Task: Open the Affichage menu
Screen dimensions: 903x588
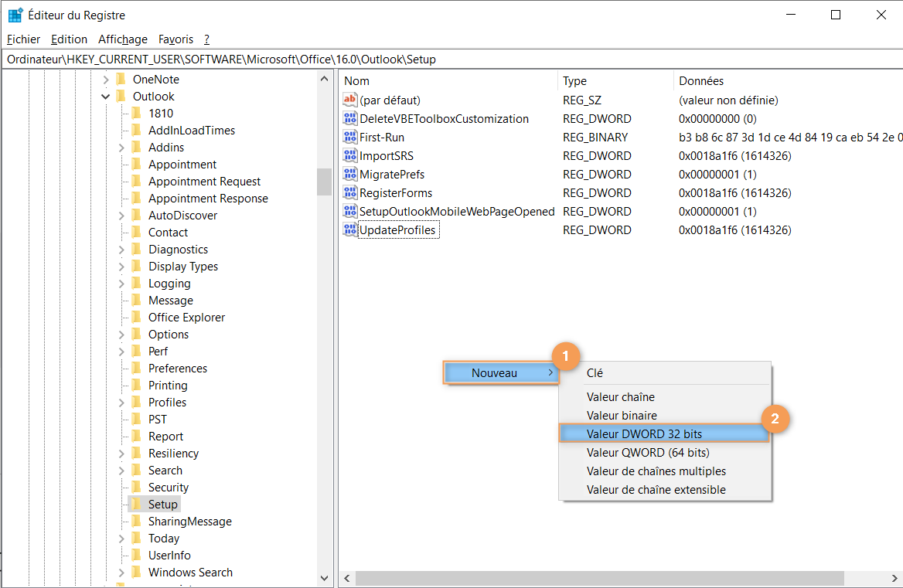Action: coord(123,39)
